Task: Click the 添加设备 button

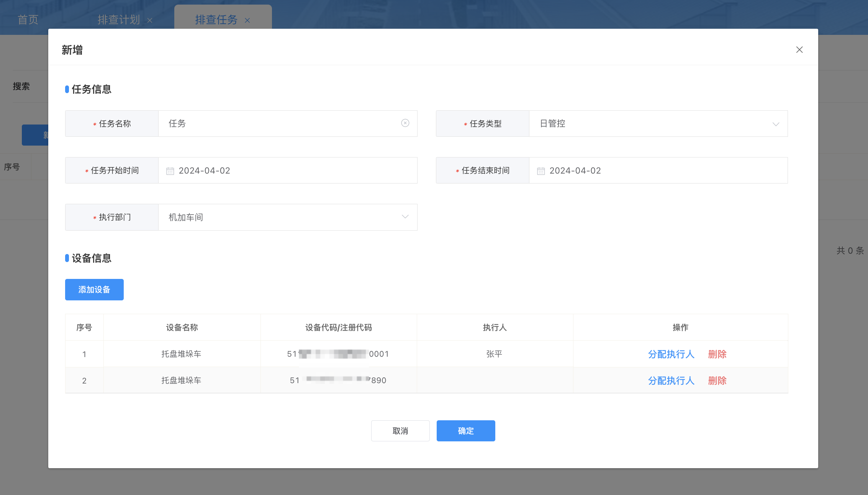Action: (x=94, y=290)
